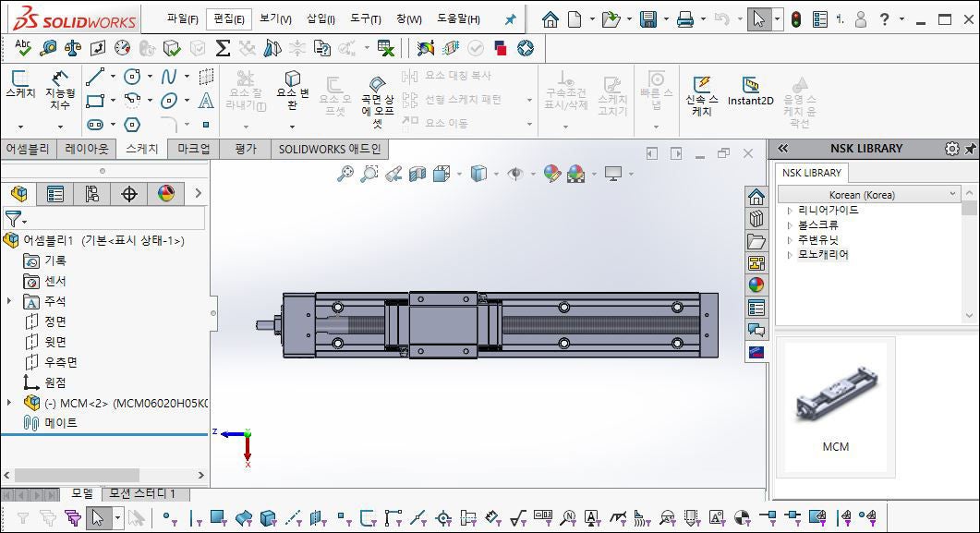The width and height of the screenshot is (980, 533).
Task: Open the 편집(E) menu
Action: coord(226,18)
